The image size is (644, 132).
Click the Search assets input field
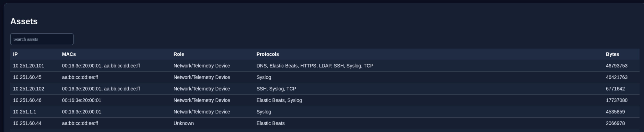[42, 39]
